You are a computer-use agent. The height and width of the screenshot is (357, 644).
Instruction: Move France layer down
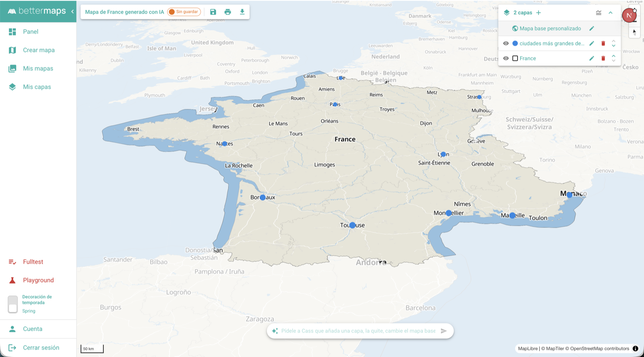[x=613, y=60]
